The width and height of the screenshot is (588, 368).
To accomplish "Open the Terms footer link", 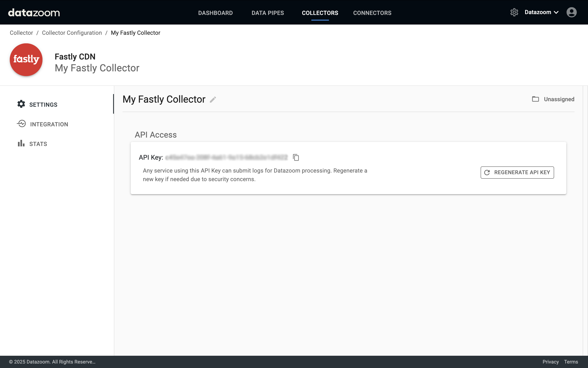I will click(x=571, y=362).
